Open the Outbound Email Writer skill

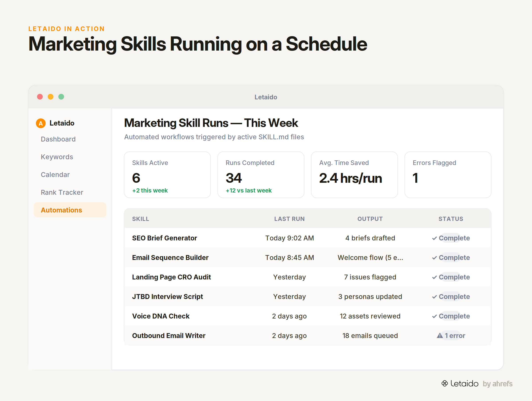click(169, 336)
